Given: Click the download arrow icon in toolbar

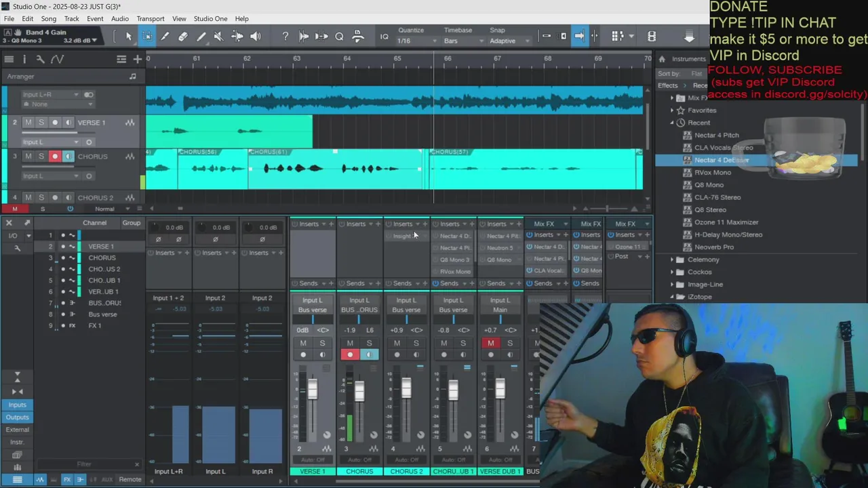Looking at the screenshot, I should (x=690, y=37).
